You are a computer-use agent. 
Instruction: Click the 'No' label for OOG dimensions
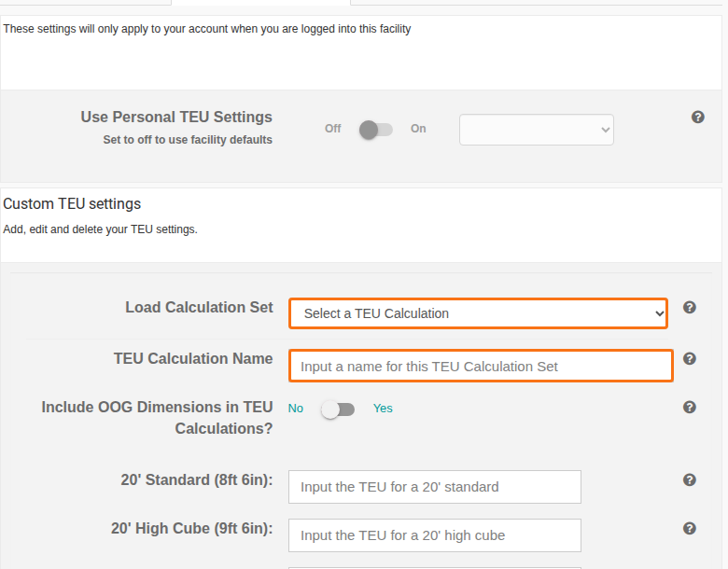point(295,409)
